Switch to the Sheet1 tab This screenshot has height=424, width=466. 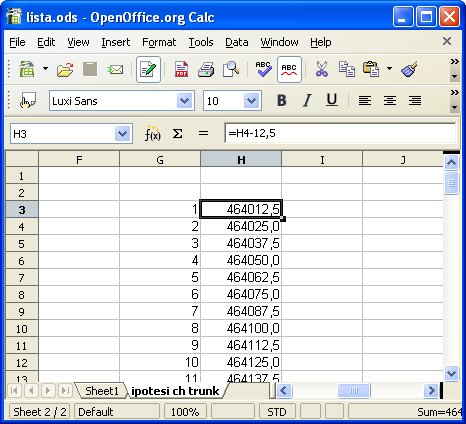pyautogui.click(x=102, y=391)
